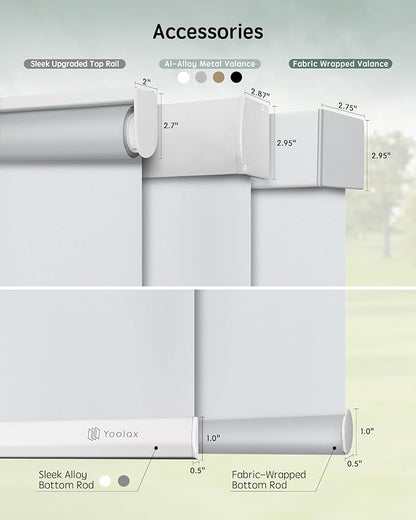Click the 0.5" dimension below fabric rod end
Screen dimensions: 416x520
(x=354, y=464)
